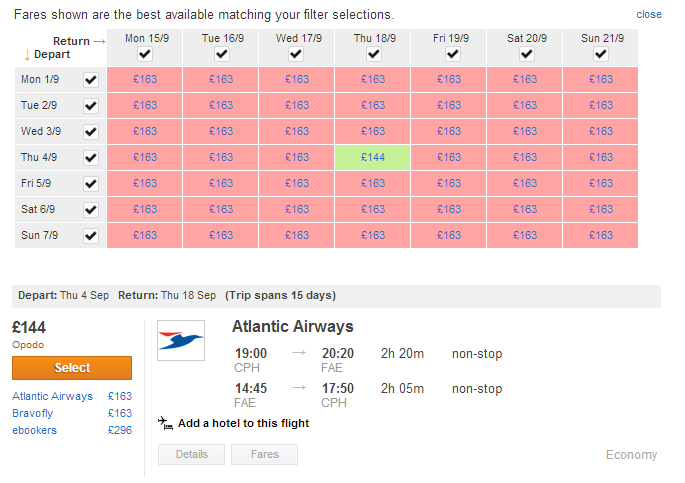Click the orange Select button

[x=72, y=368]
